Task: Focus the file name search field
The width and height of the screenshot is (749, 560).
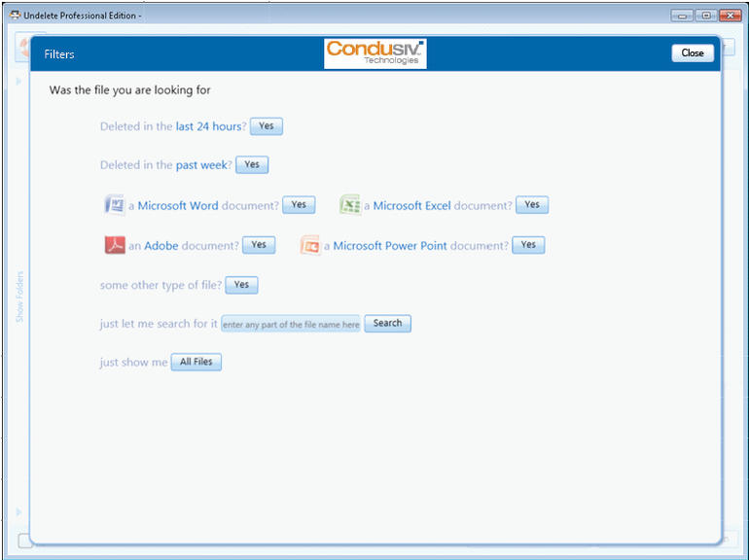Action: coord(291,324)
